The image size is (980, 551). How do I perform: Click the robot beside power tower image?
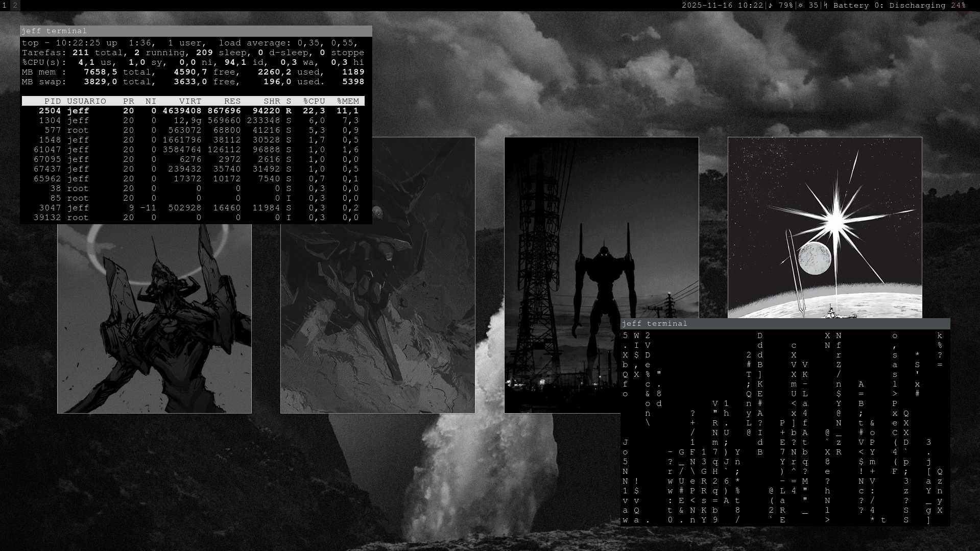tap(562, 276)
